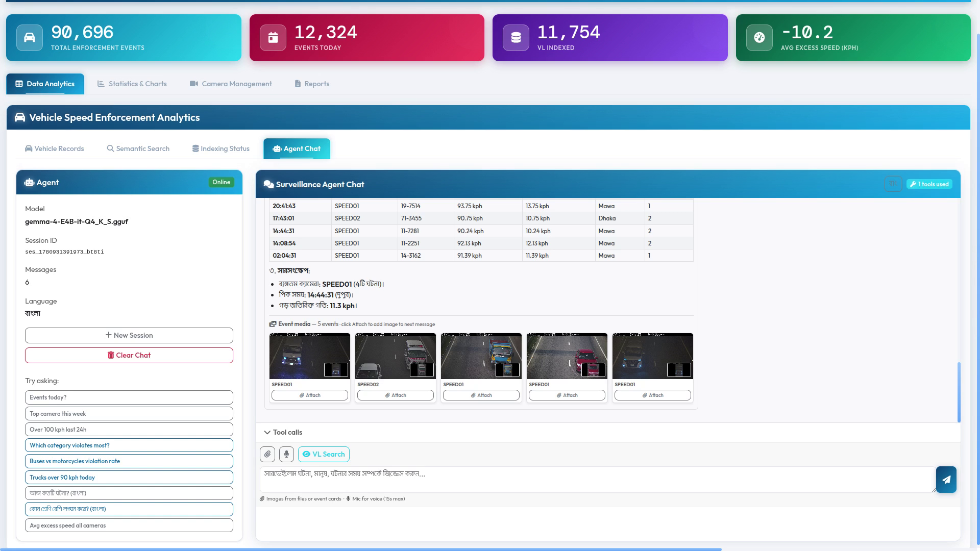The height and width of the screenshot is (551, 980).
Task: Click 'Trucks over 90 kph today' suggestion
Action: tap(129, 478)
